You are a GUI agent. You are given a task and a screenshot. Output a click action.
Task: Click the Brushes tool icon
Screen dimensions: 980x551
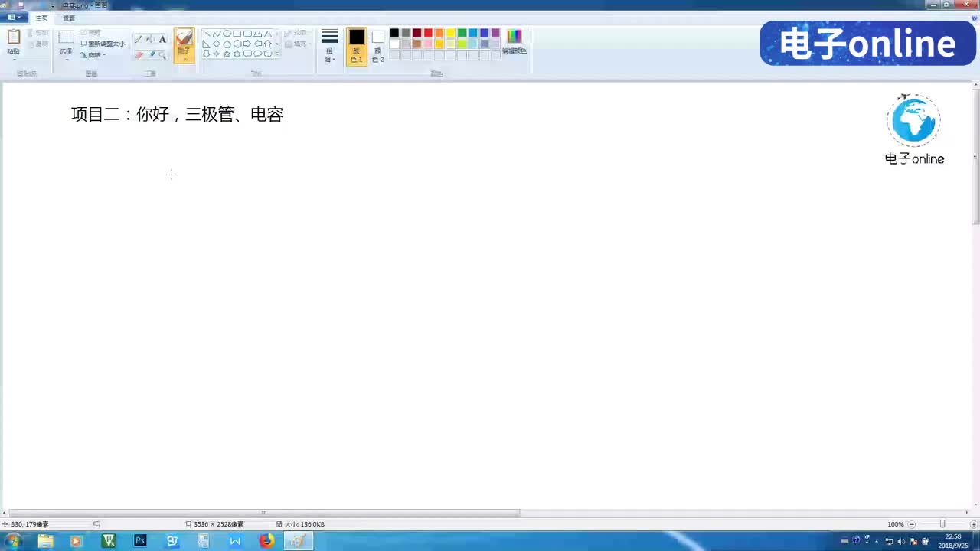coord(184,37)
